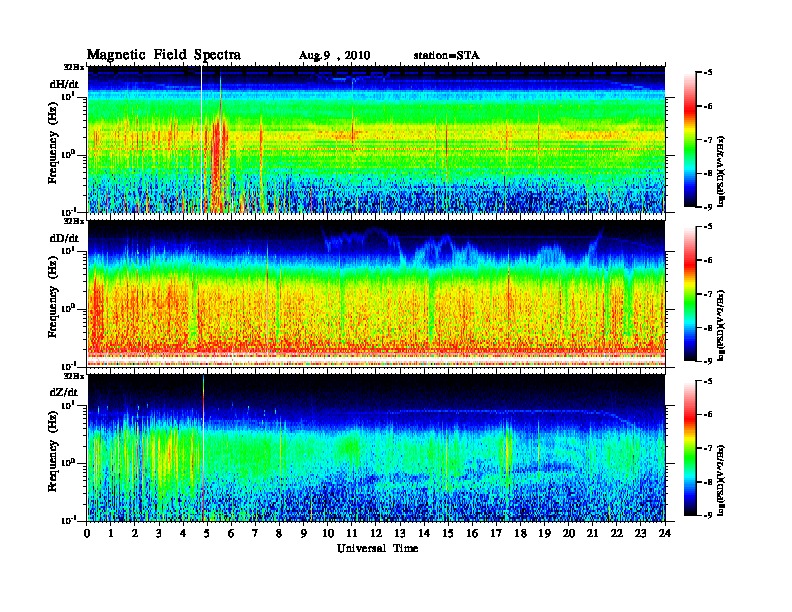Click the dZ/dt panel label
Screen dimensions: 792x612
[64, 392]
